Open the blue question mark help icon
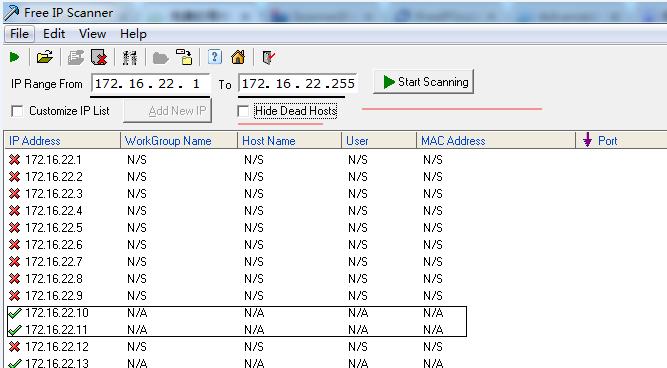This screenshot has height=368, width=667. click(x=215, y=57)
